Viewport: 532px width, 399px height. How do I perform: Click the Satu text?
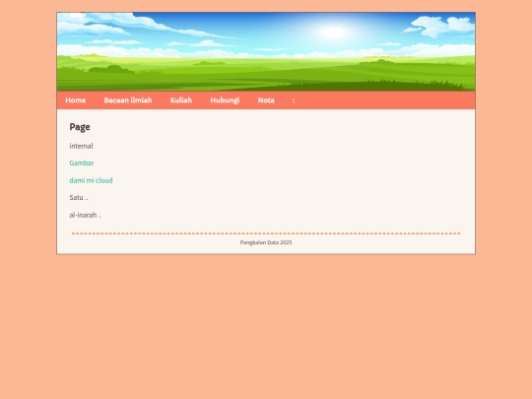coord(76,197)
